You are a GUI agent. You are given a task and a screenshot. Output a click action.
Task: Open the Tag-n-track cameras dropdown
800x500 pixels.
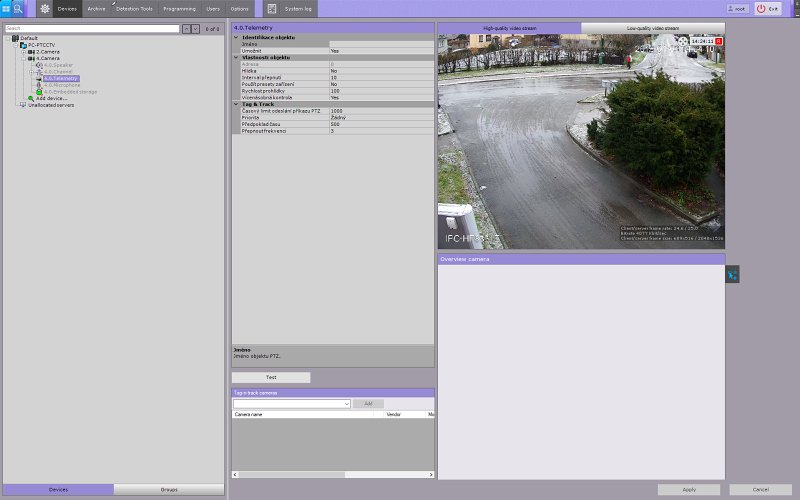coord(346,403)
